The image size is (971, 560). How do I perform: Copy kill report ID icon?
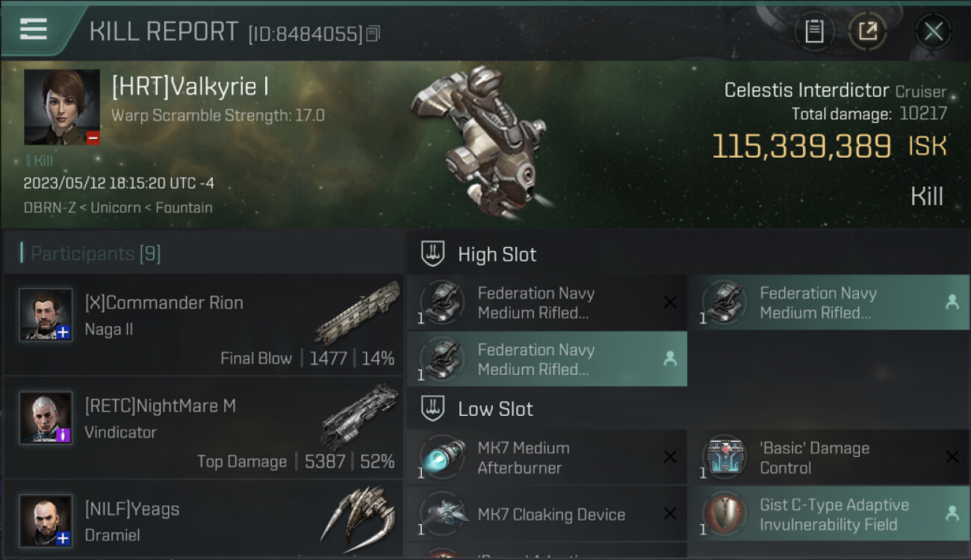[373, 34]
